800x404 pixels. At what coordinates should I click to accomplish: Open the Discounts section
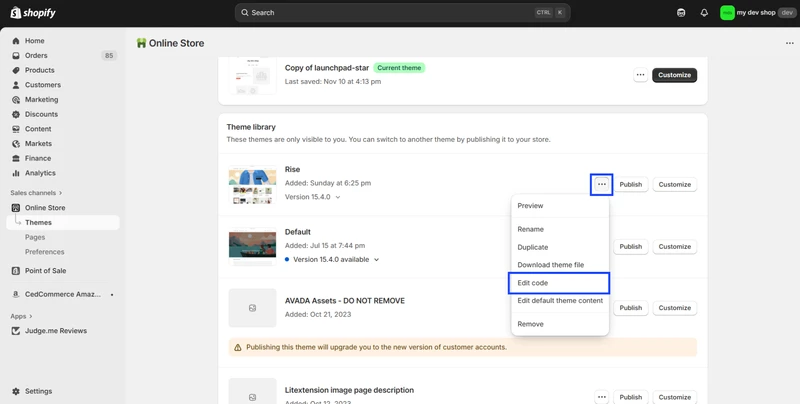(x=41, y=114)
